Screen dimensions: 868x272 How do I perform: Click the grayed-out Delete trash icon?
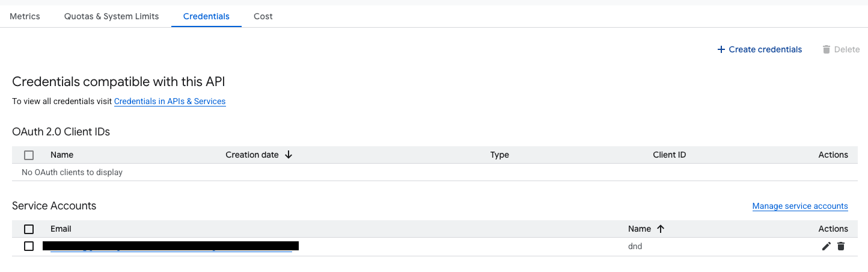pos(827,49)
